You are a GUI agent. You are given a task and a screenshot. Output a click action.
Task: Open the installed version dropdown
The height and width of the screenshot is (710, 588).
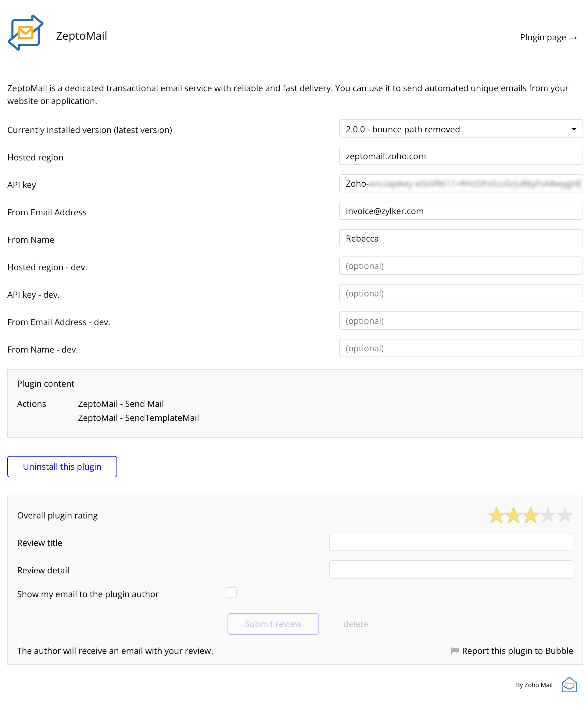[461, 129]
